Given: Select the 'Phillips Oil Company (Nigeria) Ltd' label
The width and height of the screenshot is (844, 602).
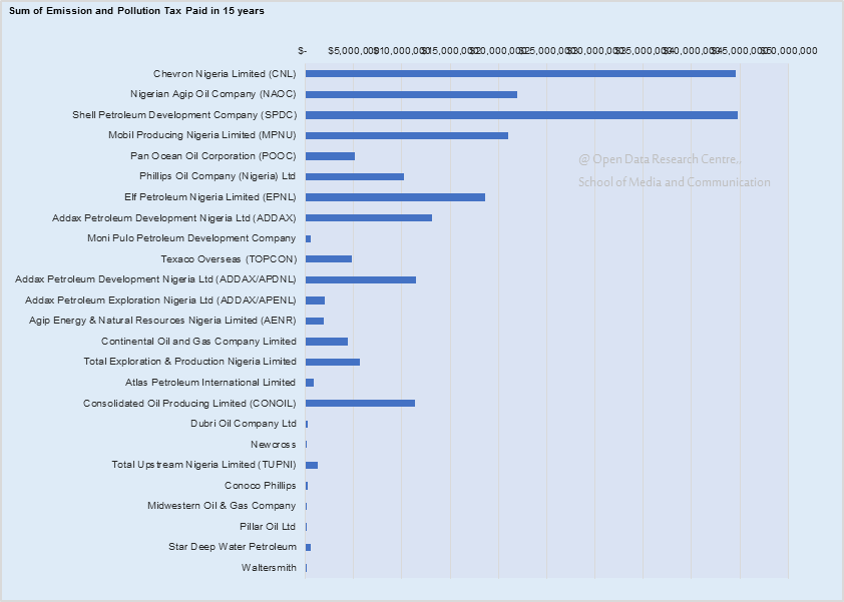Looking at the screenshot, I should point(217,176).
